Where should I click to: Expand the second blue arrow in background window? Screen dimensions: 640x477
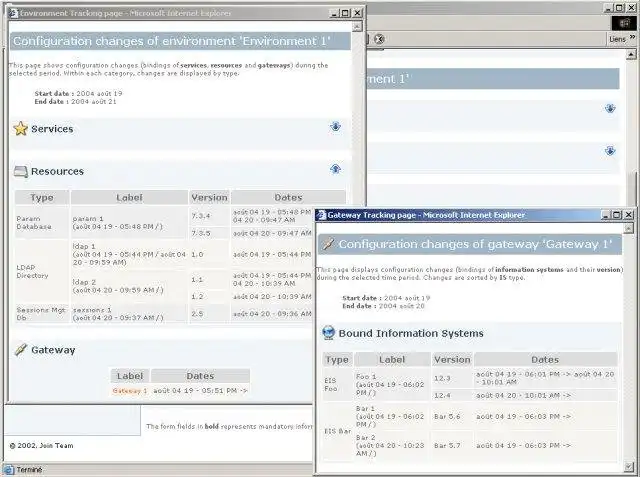tap(610, 151)
